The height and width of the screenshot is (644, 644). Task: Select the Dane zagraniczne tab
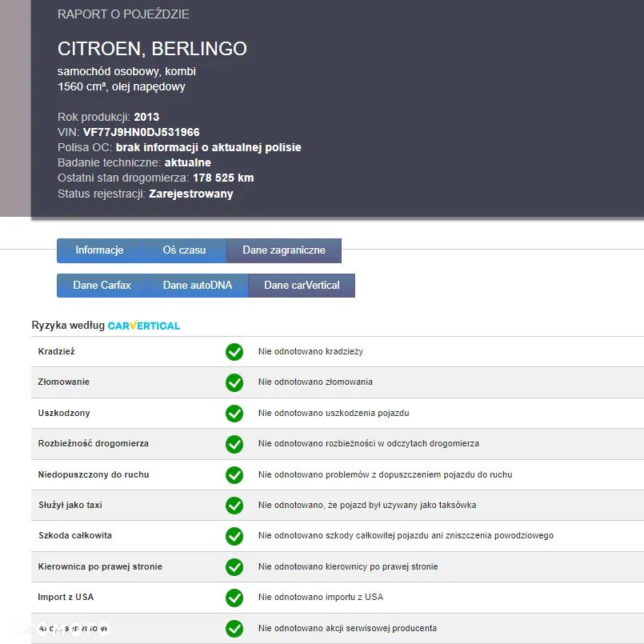click(x=284, y=250)
